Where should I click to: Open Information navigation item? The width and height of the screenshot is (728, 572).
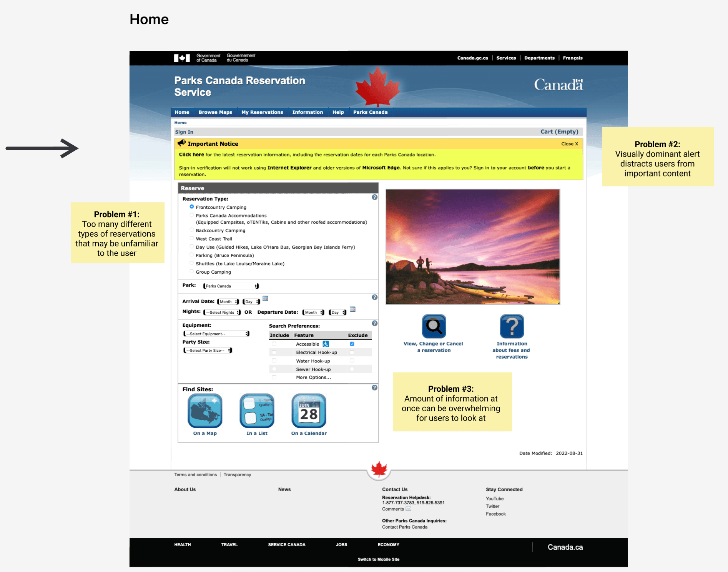(307, 112)
